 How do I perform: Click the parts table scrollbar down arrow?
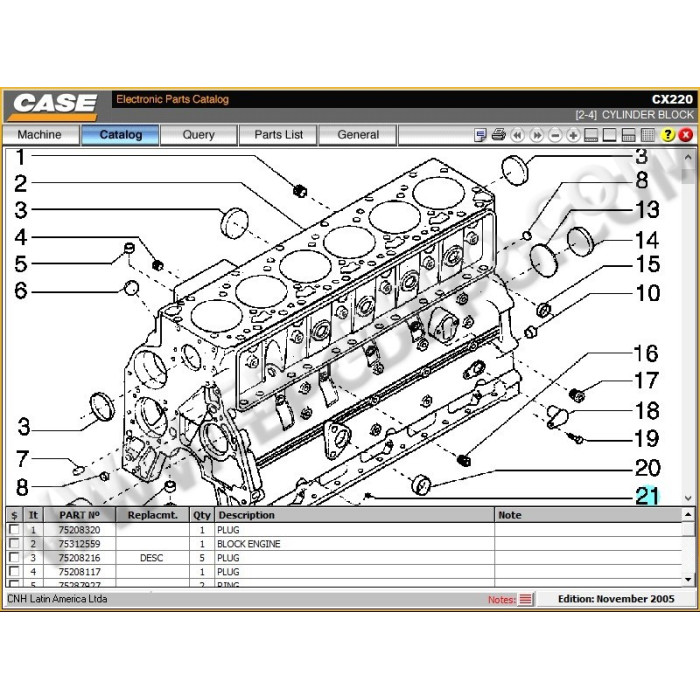[688, 579]
